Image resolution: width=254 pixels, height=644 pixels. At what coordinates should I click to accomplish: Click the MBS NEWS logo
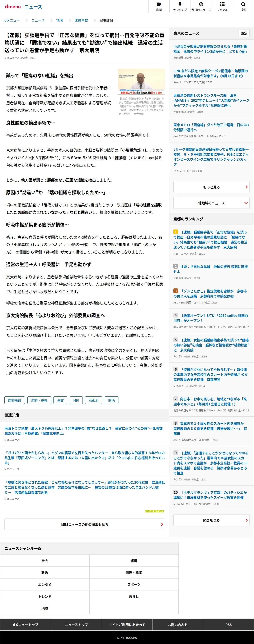(155, 511)
